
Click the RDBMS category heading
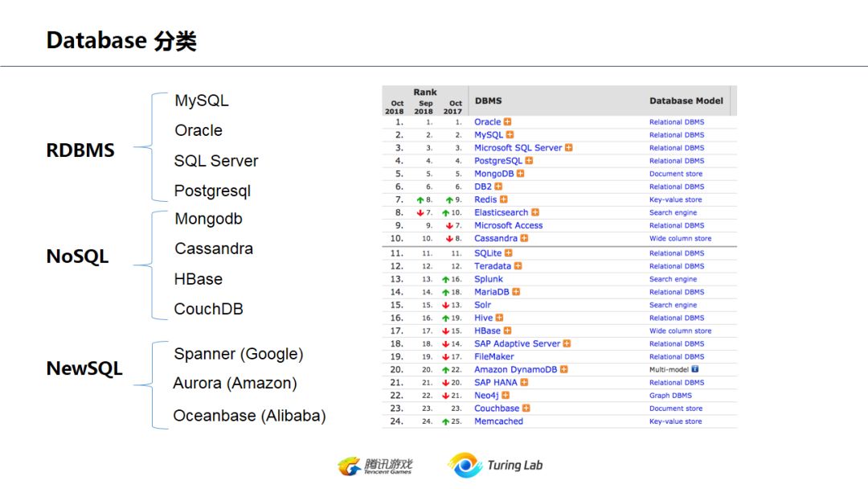tap(80, 150)
